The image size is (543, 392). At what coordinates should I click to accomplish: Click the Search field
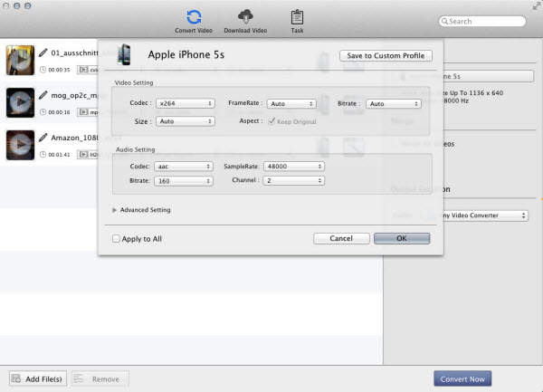(x=482, y=22)
